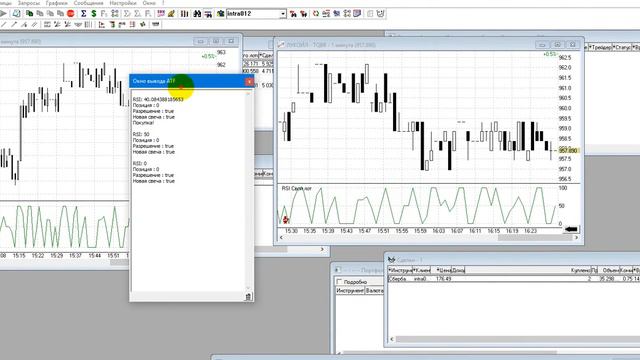Click the highlighted 957.890 price label
The height and width of the screenshot is (360, 640).
(568, 151)
